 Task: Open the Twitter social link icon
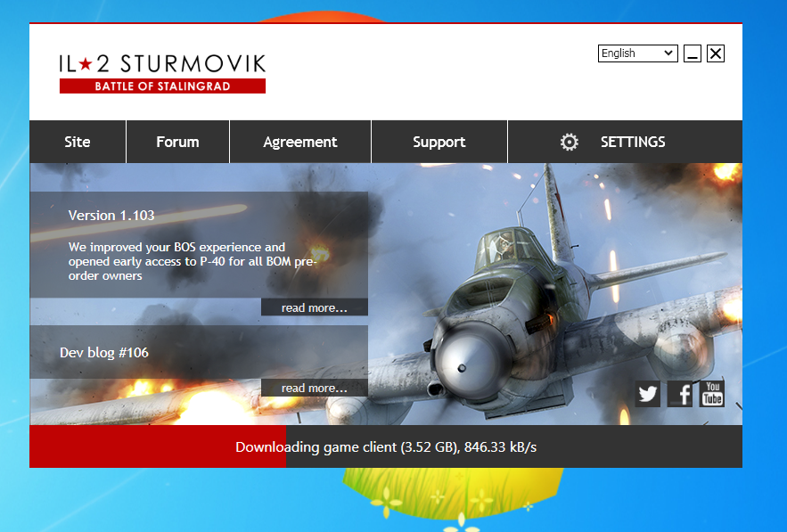pyautogui.click(x=647, y=394)
